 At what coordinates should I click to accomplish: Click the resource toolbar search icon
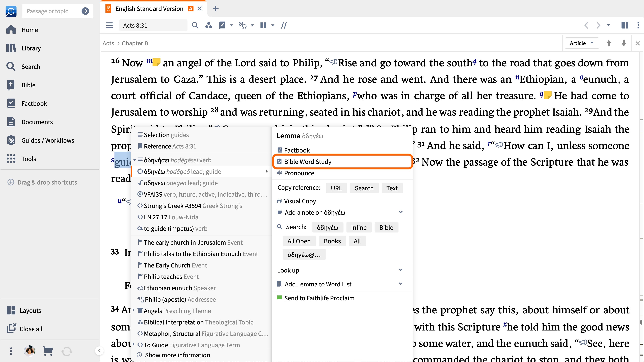click(x=195, y=25)
